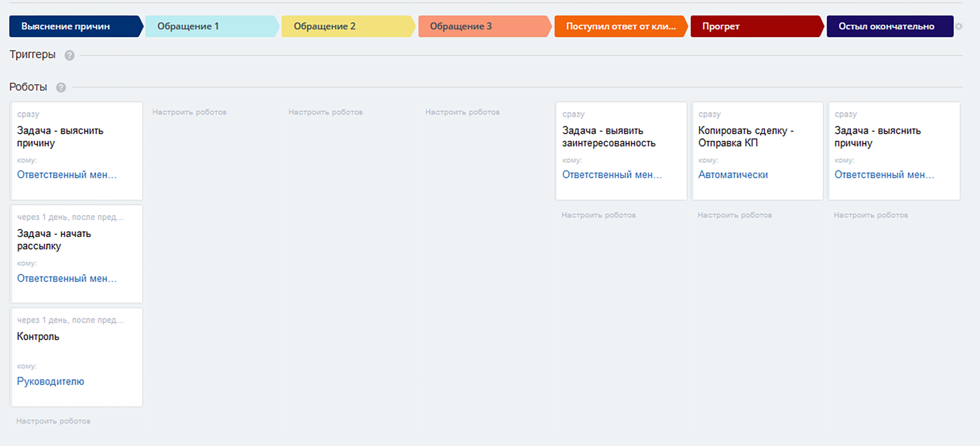Click сразу delay on выявить заинтересованность robot
980x446 pixels.
[x=573, y=114]
